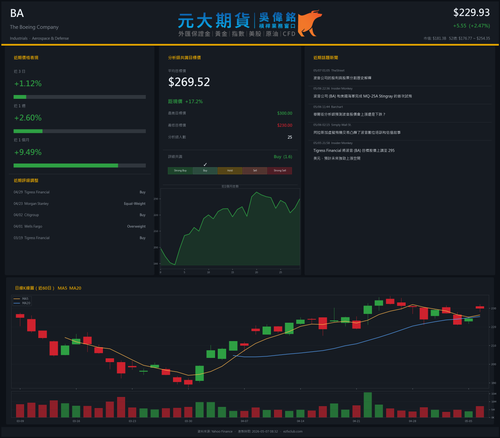
Task: Click the checkmark above the Buy rating segment
Action: (x=205, y=164)
